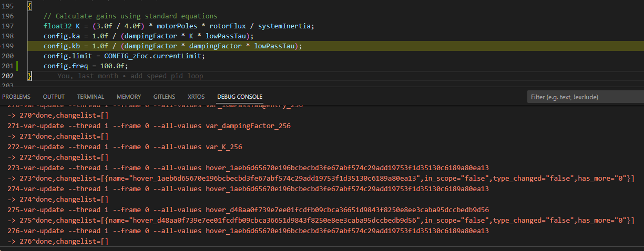Switch to the TERMINAL tab
Viewport: 644px width, 251px height.
tap(90, 97)
